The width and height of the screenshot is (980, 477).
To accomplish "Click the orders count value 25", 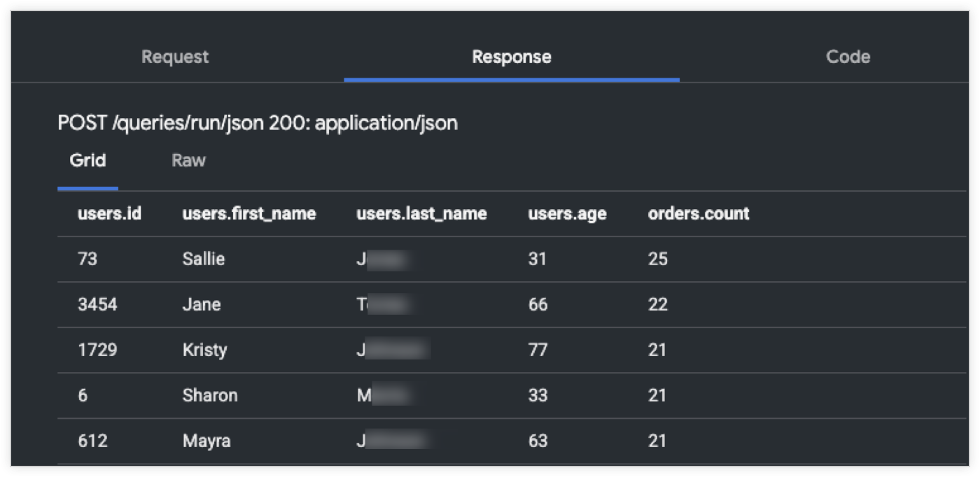I will [x=658, y=259].
